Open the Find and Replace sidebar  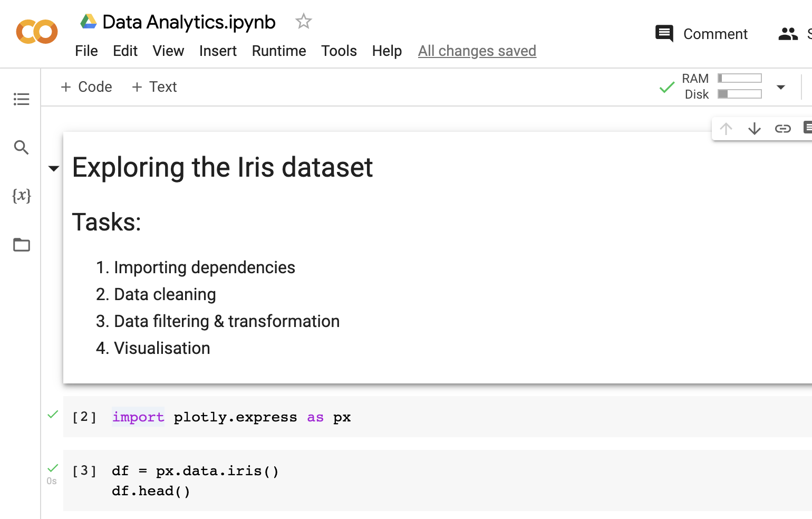(x=21, y=148)
